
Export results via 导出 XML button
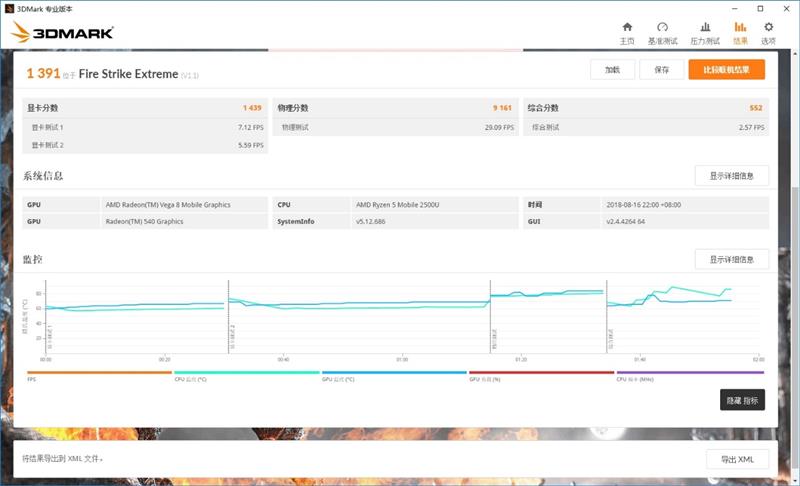[737, 459]
